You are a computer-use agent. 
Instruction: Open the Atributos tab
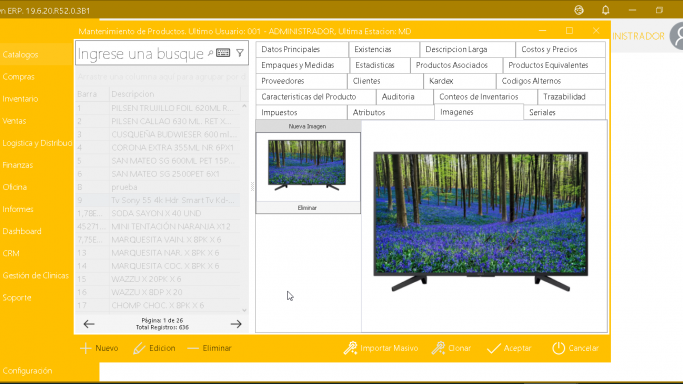[x=390, y=112]
